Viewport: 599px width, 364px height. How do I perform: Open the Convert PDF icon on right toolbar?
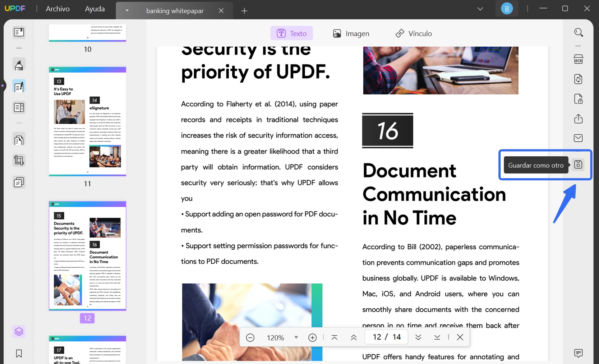(x=578, y=79)
